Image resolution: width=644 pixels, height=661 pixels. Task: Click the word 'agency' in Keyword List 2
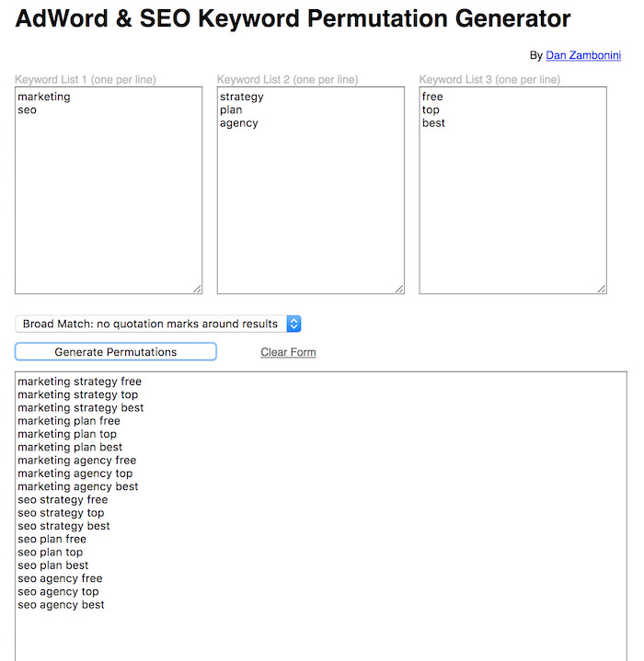click(239, 123)
